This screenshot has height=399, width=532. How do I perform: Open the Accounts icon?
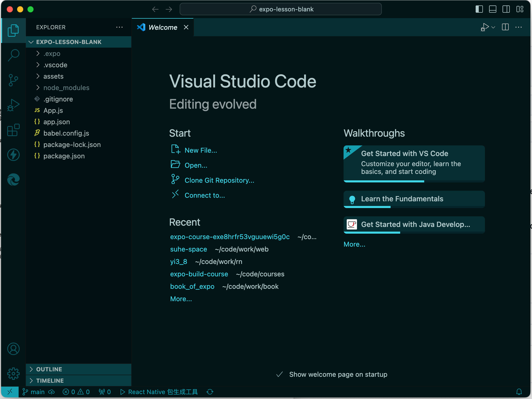point(13,349)
